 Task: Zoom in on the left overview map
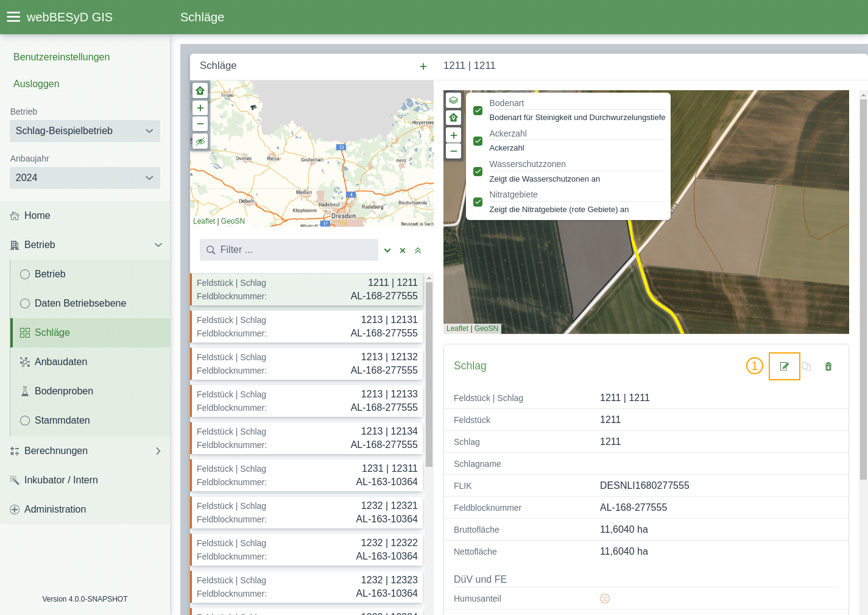point(200,108)
